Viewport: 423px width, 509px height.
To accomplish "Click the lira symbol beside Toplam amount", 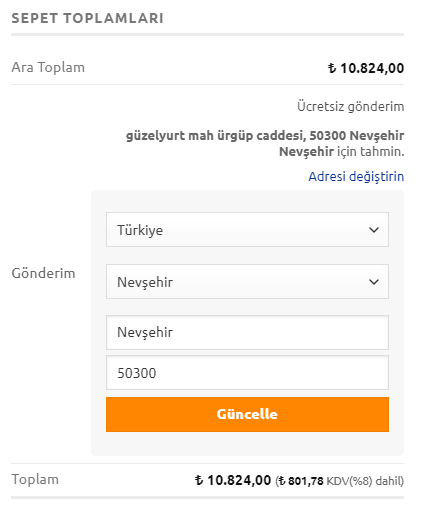I will pos(199,480).
